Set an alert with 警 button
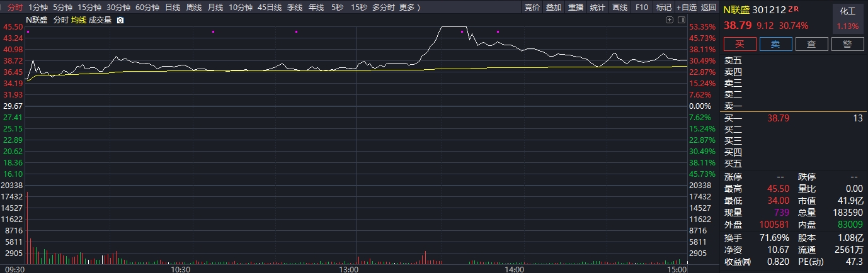868x273 pixels. pos(847,44)
